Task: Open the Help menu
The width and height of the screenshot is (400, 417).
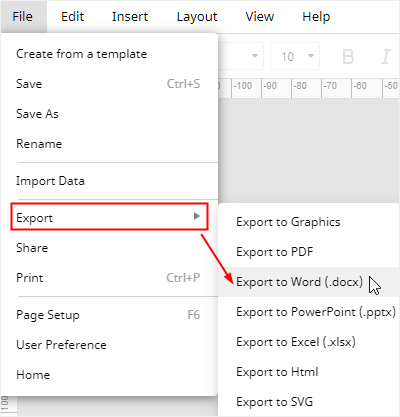Action: [x=316, y=17]
